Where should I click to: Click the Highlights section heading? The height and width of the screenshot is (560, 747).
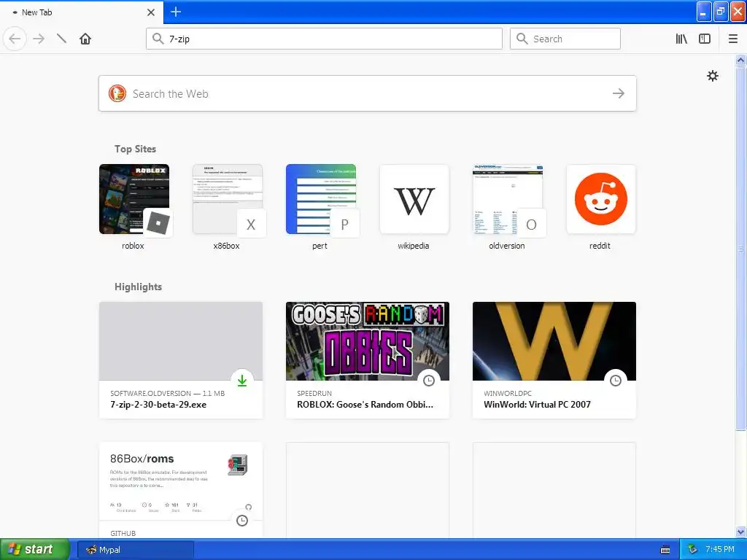138,287
